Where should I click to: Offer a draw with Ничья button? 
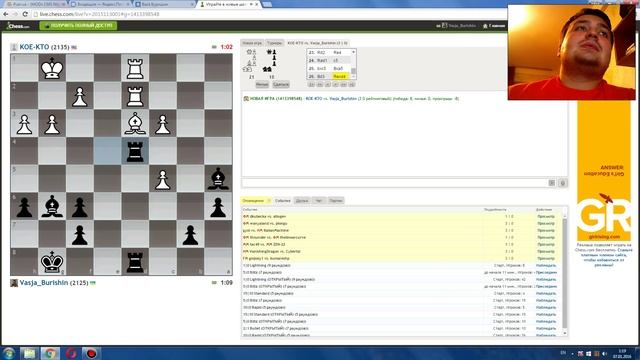tap(262, 84)
